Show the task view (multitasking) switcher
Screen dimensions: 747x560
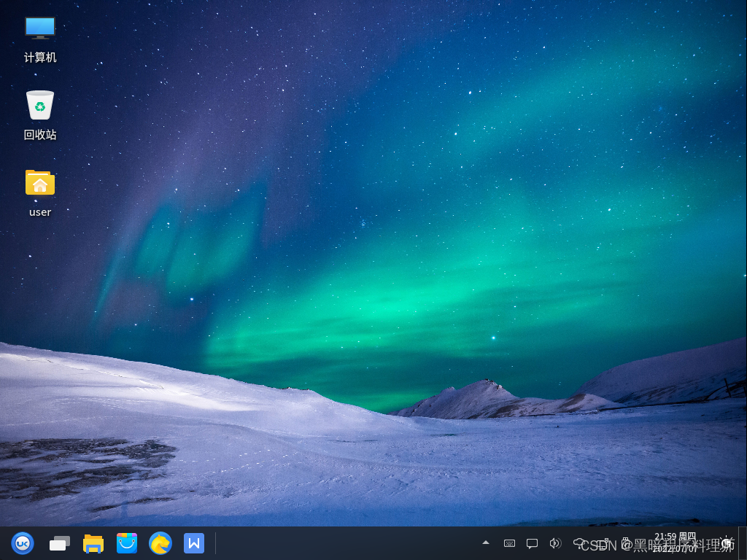click(60, 543)
